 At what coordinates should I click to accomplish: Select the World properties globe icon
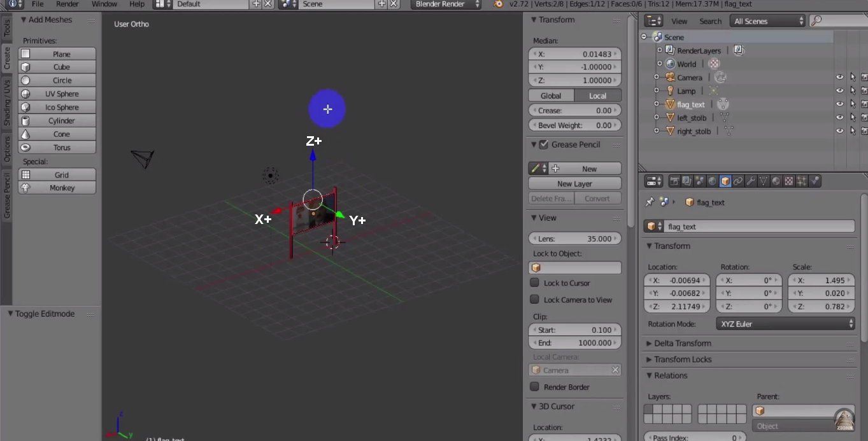[713, 181]
